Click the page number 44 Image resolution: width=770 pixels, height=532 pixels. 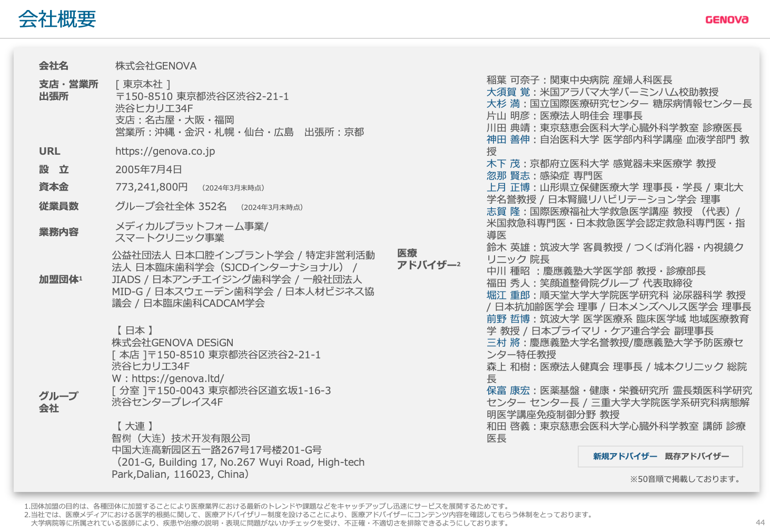point(760,523)
